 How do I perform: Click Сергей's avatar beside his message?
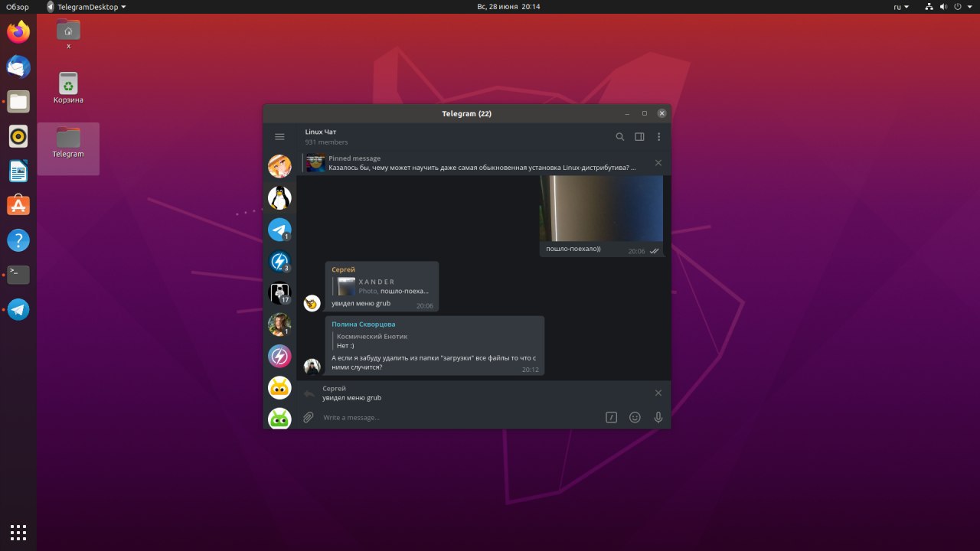[312, 303]
